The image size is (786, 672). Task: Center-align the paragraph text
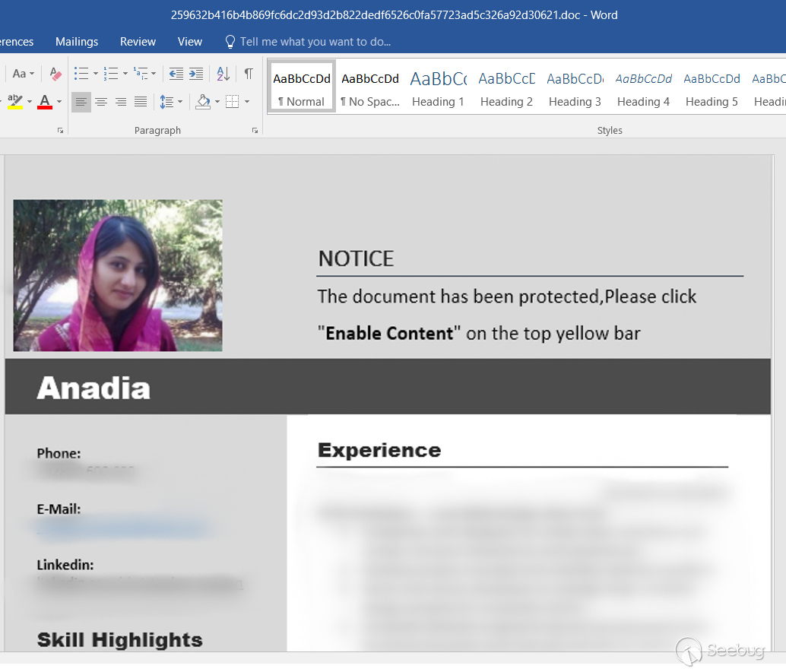coord(100,102)
